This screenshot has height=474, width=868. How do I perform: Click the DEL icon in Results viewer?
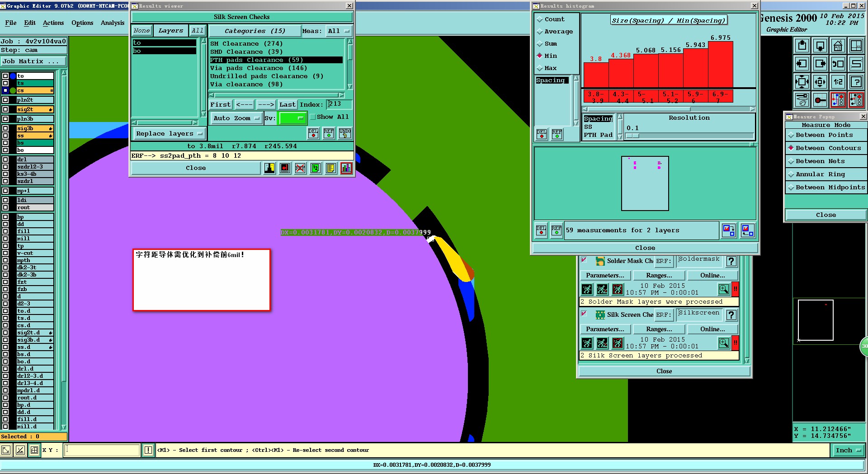(313, 133)
